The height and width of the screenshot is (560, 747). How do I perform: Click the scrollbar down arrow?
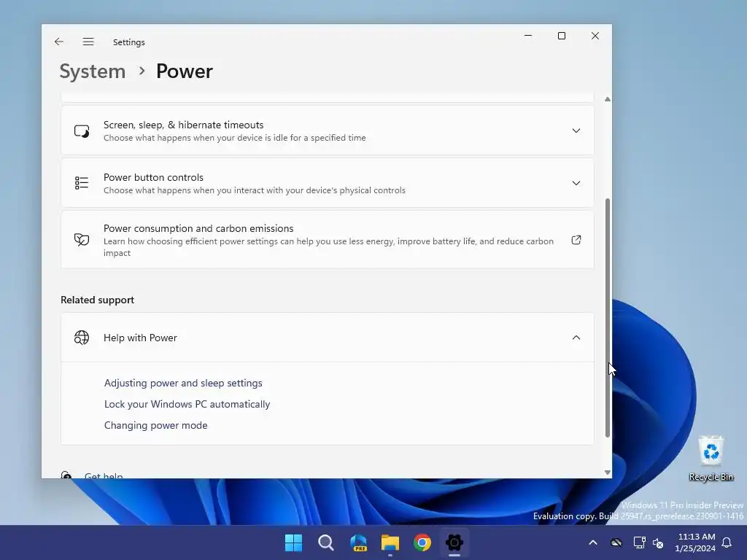point(608,472)
